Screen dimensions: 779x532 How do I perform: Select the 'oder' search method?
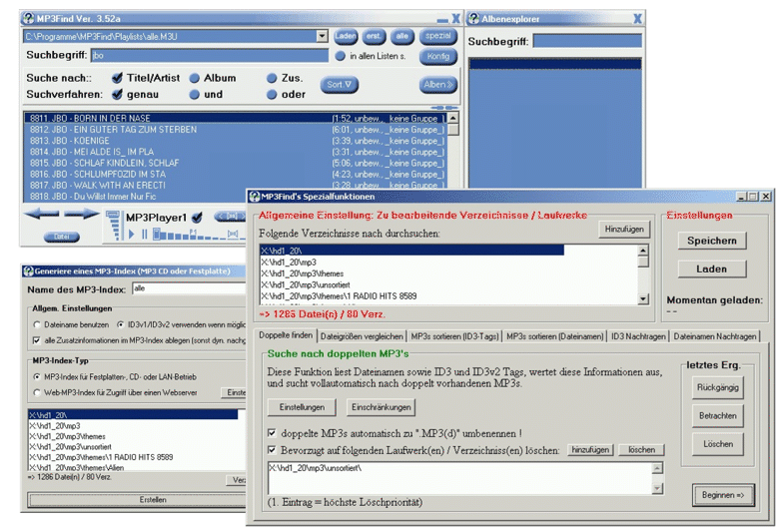point(272,95)
